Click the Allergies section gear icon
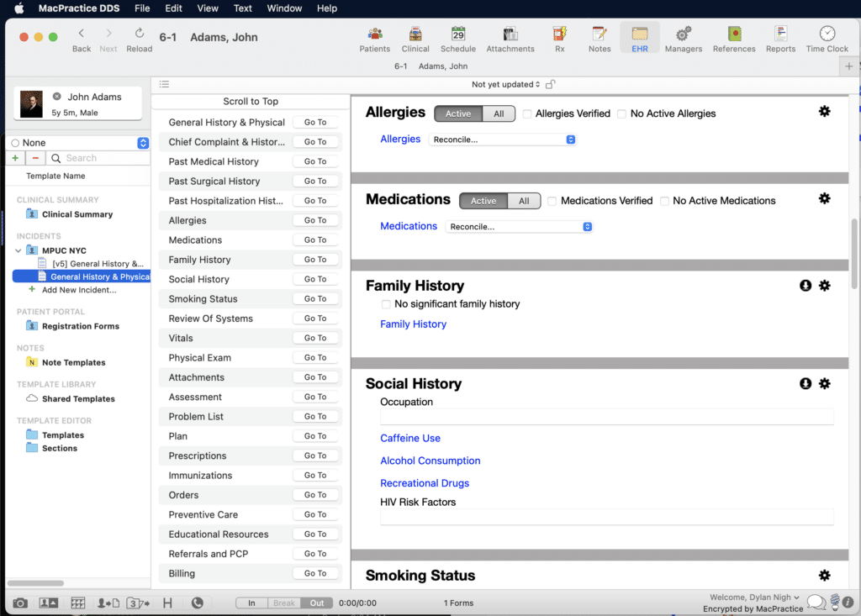Image resolution: width=861 pixels, height=616 pixels. tap(824, 112)
